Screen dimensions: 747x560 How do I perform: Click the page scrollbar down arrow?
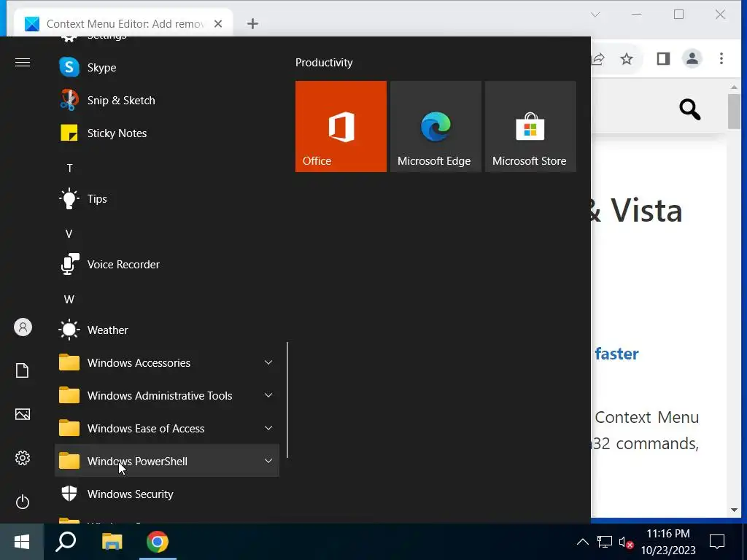coord(734,510)
